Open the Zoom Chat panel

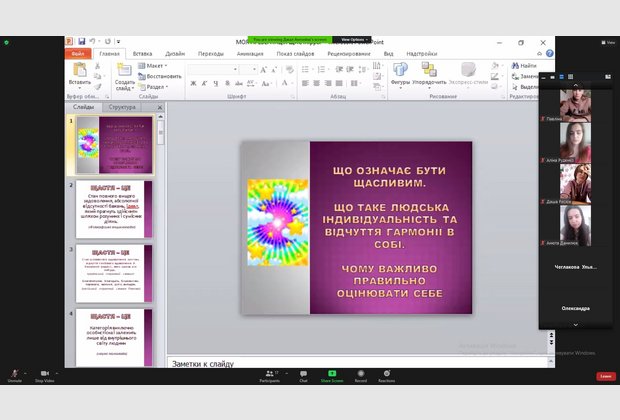coord(303,374)
